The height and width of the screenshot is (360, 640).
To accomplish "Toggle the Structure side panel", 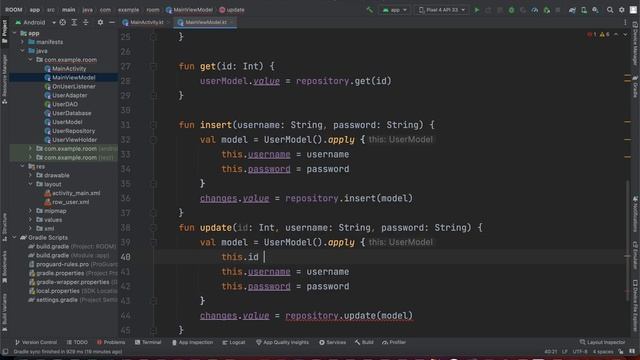I will pyautogui.click(x=4, y=227).
